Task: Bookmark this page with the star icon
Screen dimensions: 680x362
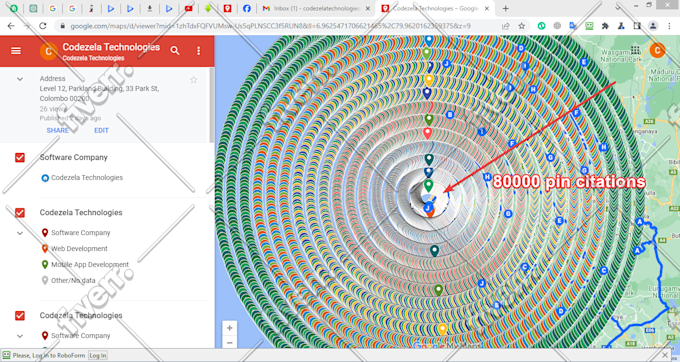Action: (522, 26)
